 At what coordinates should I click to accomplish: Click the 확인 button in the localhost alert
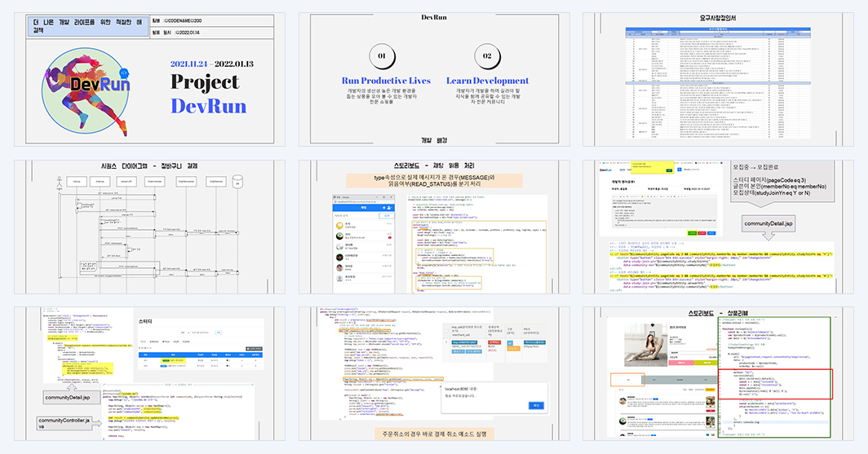pyautogui.click(x=536, y=406)
